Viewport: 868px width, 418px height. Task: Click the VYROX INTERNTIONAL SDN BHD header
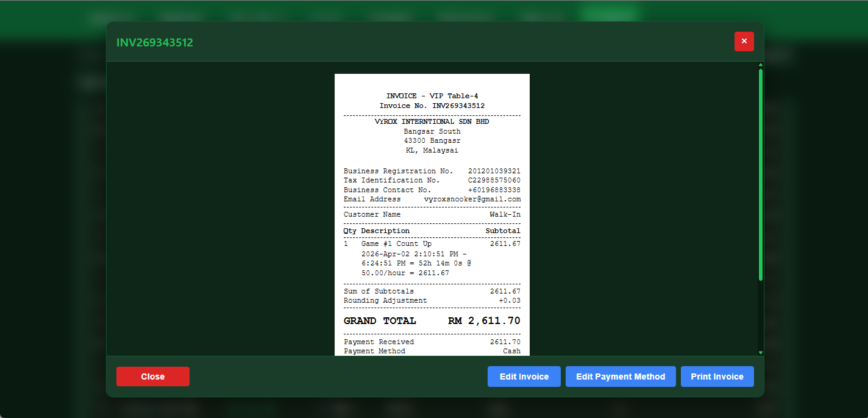click(432, 121)
